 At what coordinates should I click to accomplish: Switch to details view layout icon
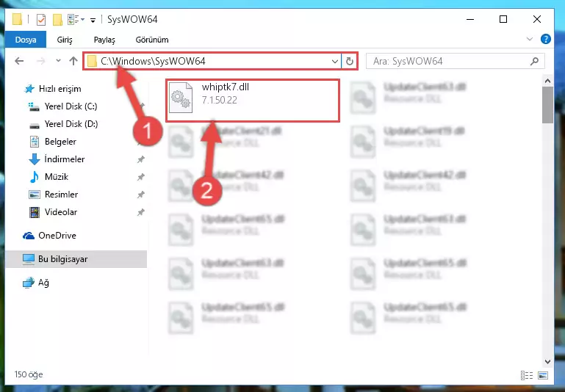[527, 375]
